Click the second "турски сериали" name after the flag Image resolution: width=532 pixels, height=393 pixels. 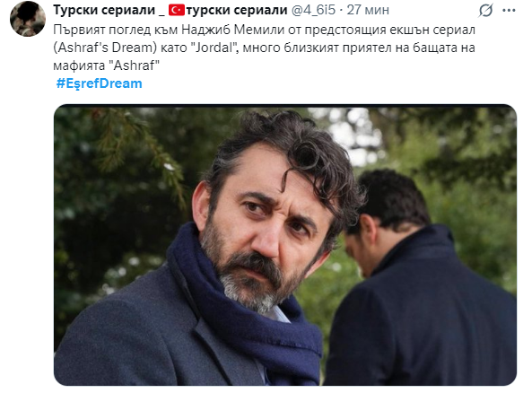pos(237,10)
